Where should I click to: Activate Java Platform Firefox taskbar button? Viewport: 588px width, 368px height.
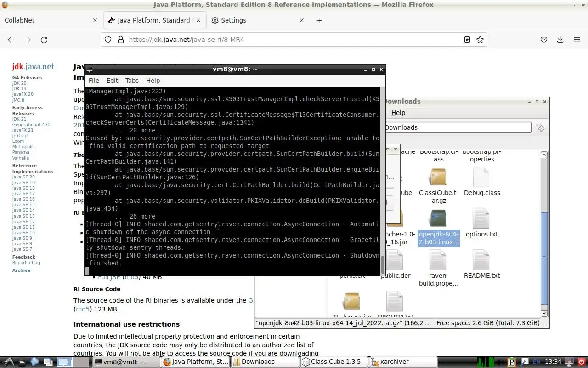click(195, 362)
